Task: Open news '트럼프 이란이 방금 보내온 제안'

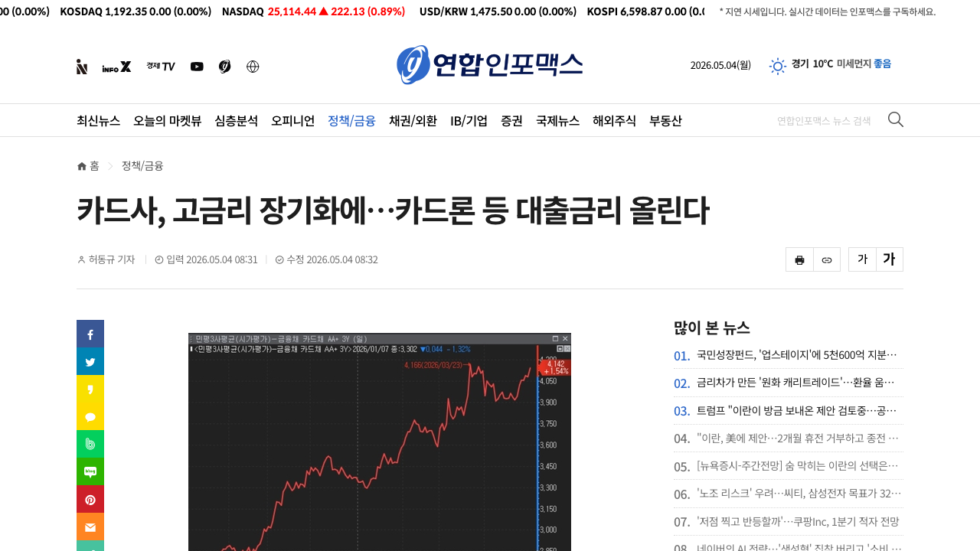Action: click(x=797, y=410)
